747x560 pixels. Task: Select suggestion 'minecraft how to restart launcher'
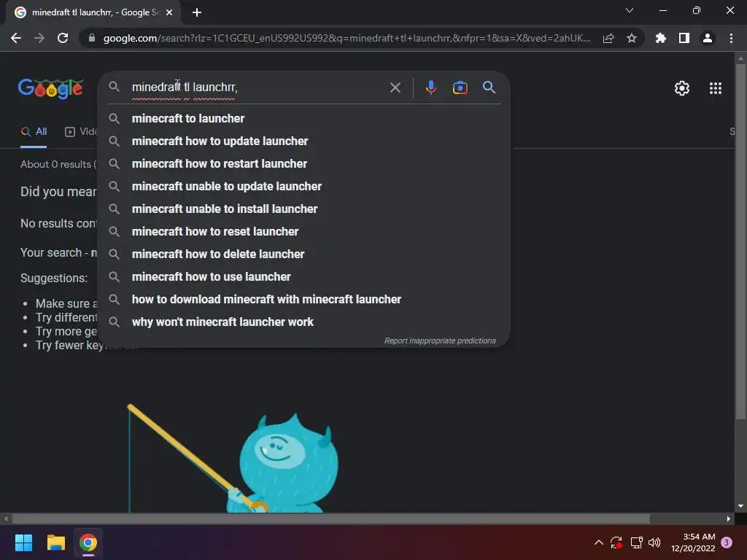(x=303, y=164)
